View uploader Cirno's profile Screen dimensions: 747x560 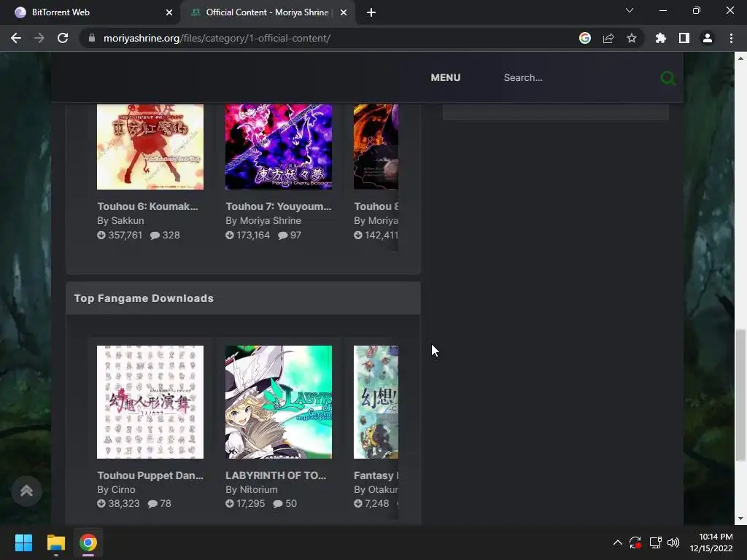click(x=123, y=489)
